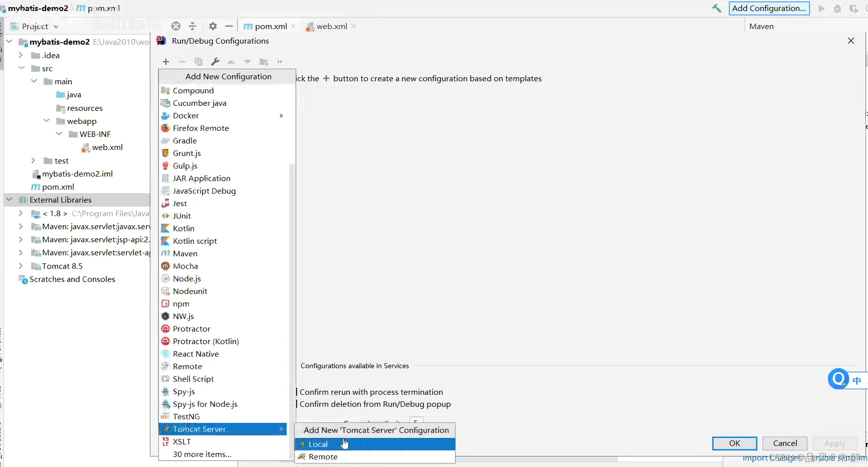Click the plus Add configuration icon
The image size is (868, 467).
click(x=166, y=62)
